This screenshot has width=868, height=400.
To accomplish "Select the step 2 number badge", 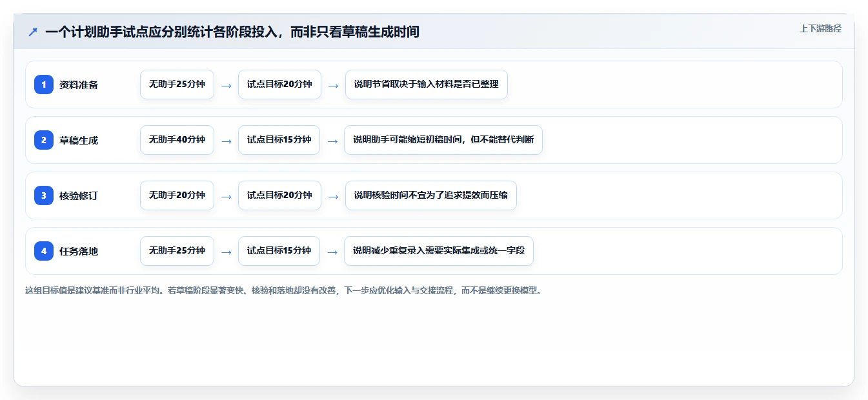I will coord(44,140).
